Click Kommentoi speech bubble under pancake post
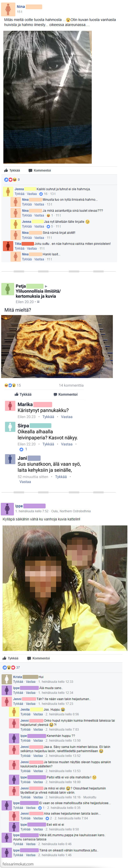Viewport: 130px width, 868px height. [x=66, y=394]
